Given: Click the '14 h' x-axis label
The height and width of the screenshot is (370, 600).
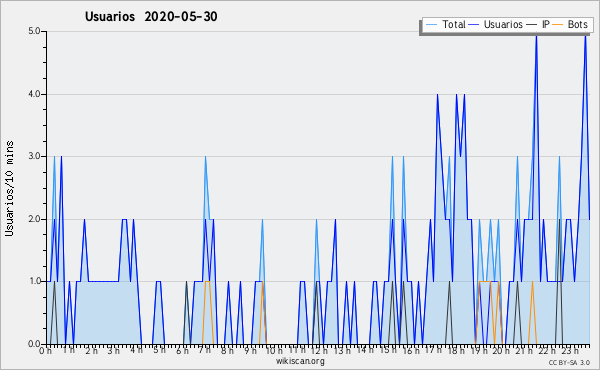Looking at the screenshot, I should coord(365,350).
